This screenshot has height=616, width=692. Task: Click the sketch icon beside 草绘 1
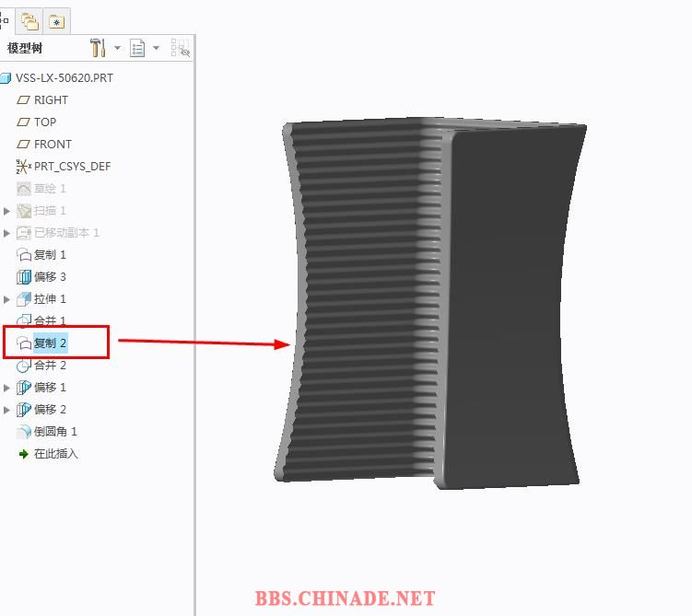pyautogui.click(x=23, y=189)
